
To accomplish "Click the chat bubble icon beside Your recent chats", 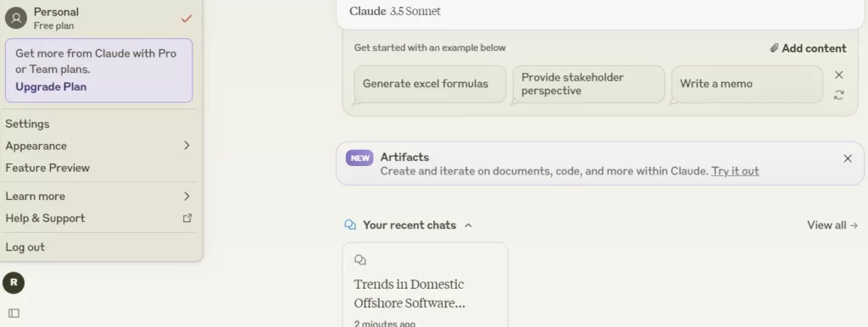I will tap(350, 225).
